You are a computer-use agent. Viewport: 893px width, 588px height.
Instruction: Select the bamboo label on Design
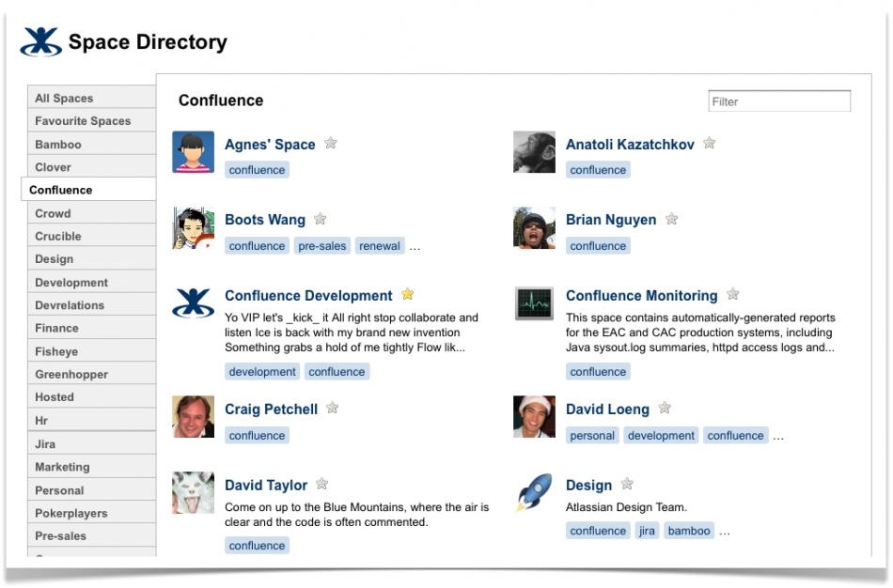click(x=688, y=531)
